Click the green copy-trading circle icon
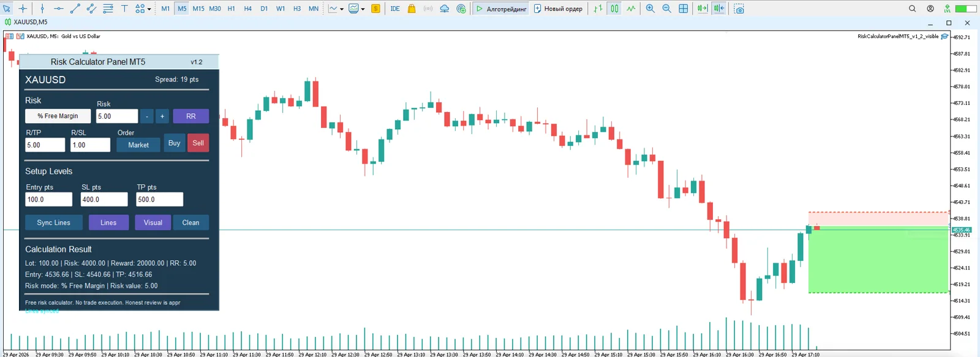Viewport: 980px width, 357px height. pos(461,9)
